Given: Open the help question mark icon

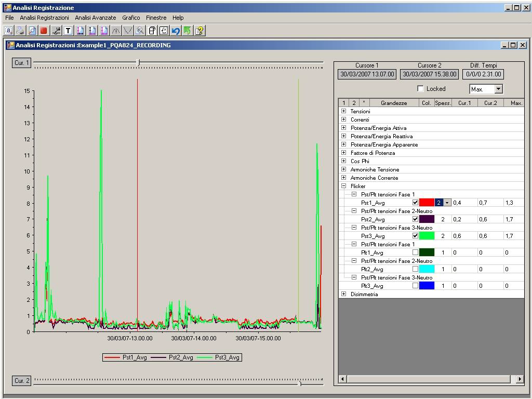Looking at the screenshot, I should coord(199,31).
